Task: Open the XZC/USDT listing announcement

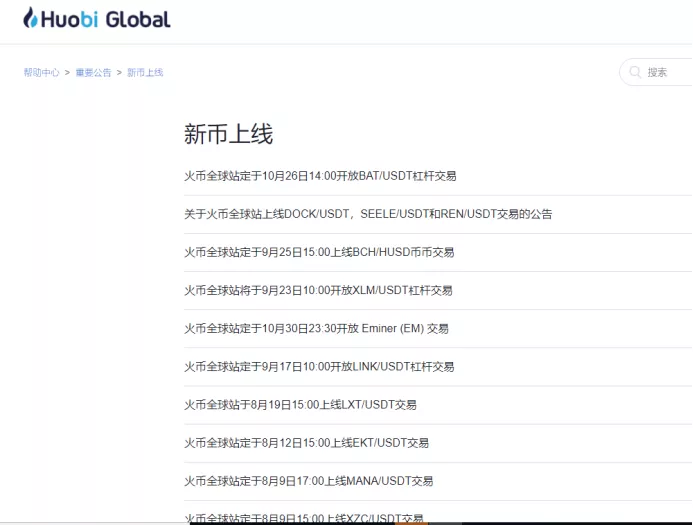Action: pyautogui.click(x=304, y=518)
